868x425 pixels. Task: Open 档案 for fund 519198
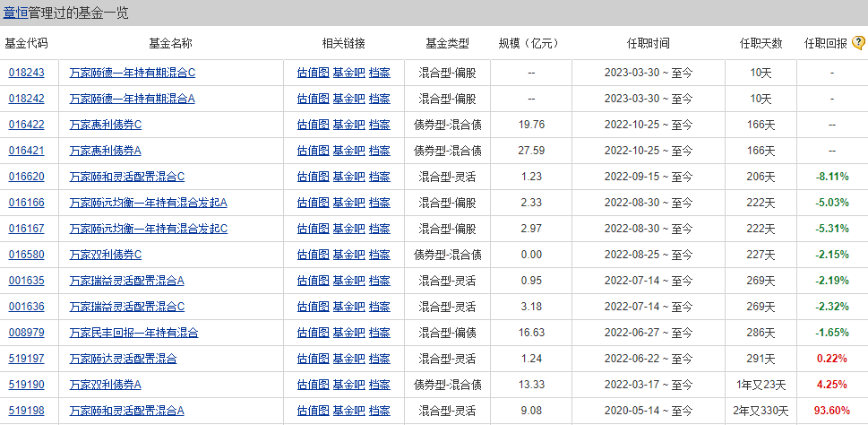pos(379,412)
